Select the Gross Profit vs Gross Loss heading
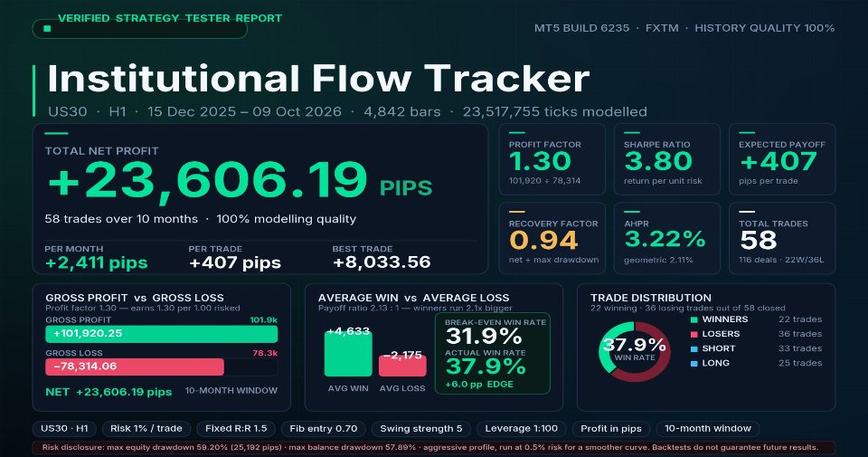This screenshot has width=868, height=457. 135,298
